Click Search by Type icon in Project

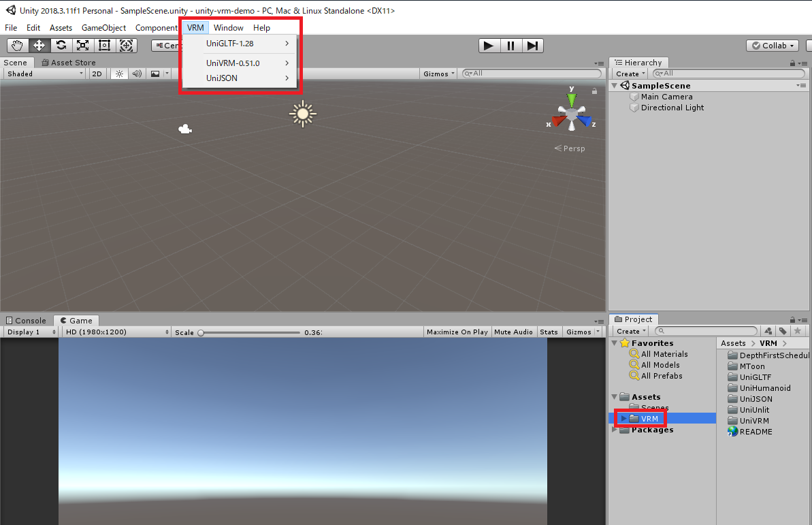(768, 331)
